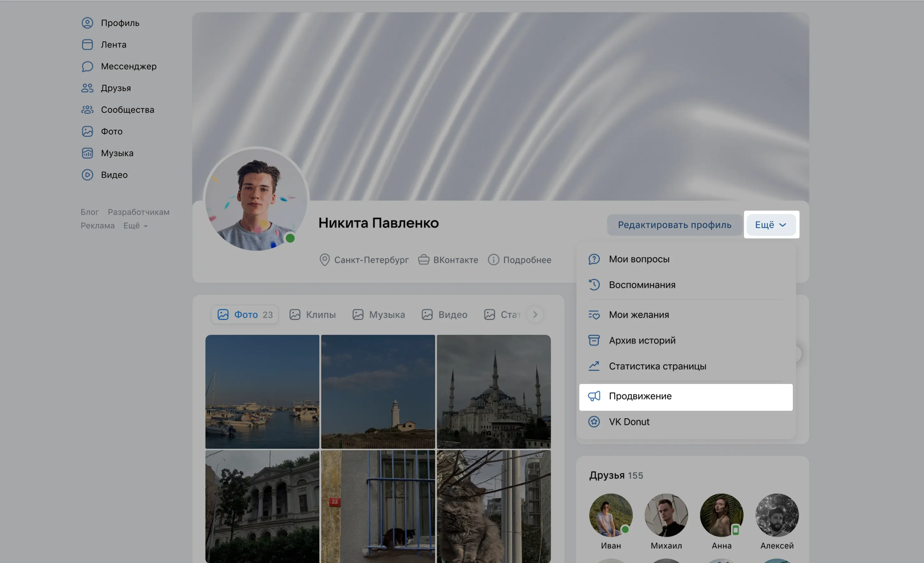Click Редактировать профиль button
The width and height of the screenshot is (924, 563).
click(x=675, y=225)
